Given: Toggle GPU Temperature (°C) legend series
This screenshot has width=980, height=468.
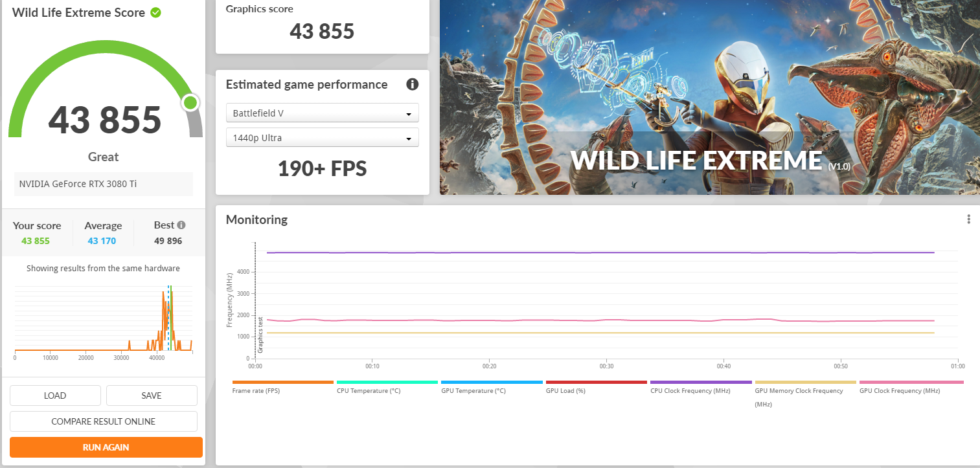Looking at the screenshot, I should (492, 387).
